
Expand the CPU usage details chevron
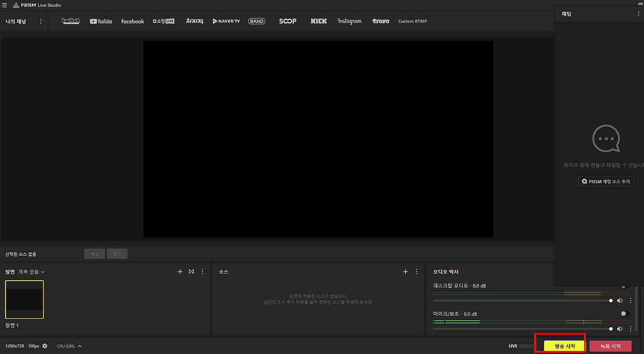tap(79, 346)
